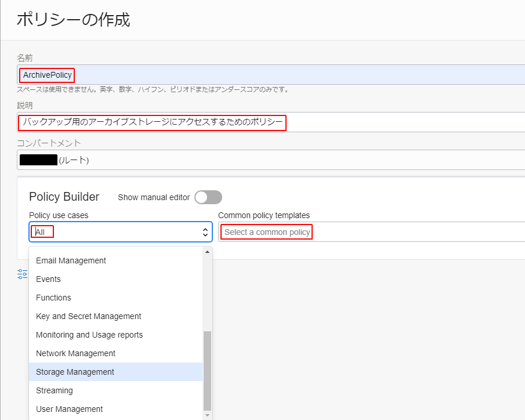Click the dropdown list scroll-down arrow
The width and height of the screenshot is (525, 420).
[x=207, y=415]
